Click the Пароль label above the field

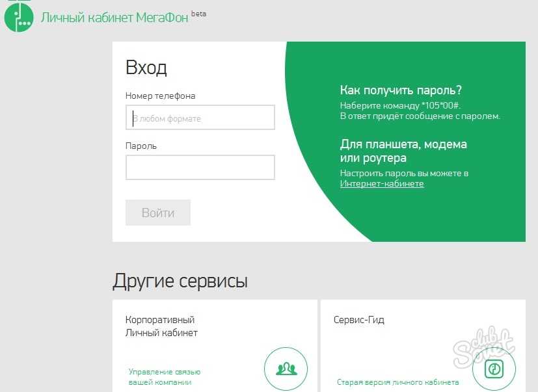pyautogui.click(x=141, y=146)
